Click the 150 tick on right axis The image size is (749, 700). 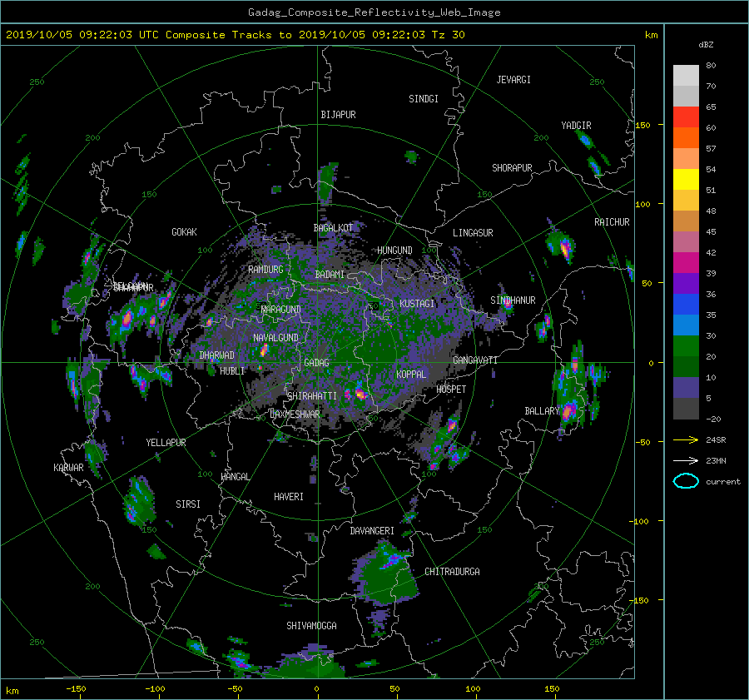[x=643, y=125]
